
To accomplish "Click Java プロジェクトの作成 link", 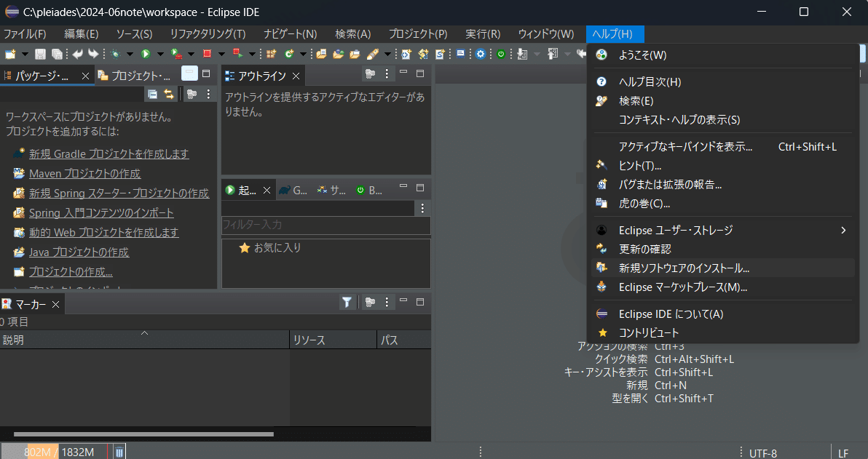I will 79,252.
